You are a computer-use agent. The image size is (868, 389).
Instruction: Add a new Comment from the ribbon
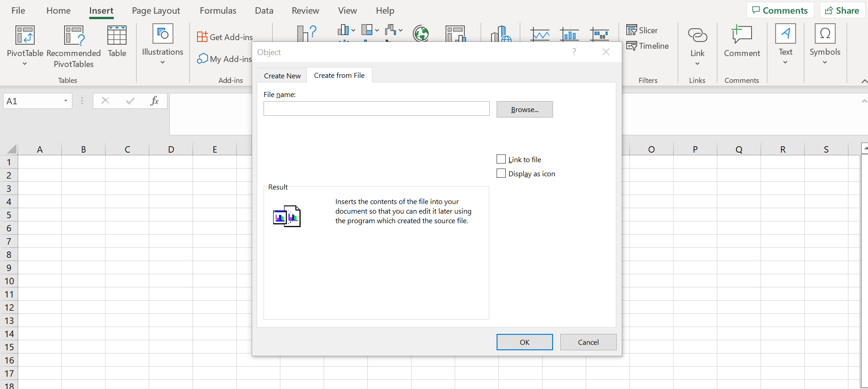pyautogui.click(x=742, y=41)
